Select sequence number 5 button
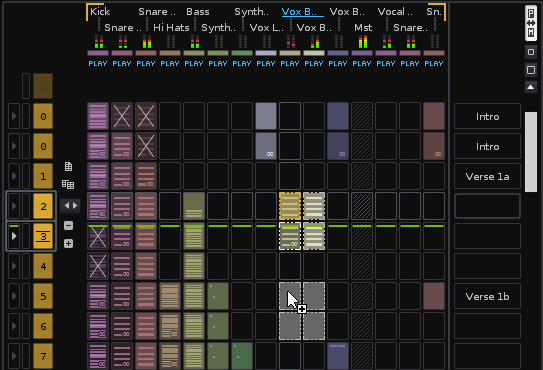The height and width of the screenshot is (370, 543). tap(43, 296)
